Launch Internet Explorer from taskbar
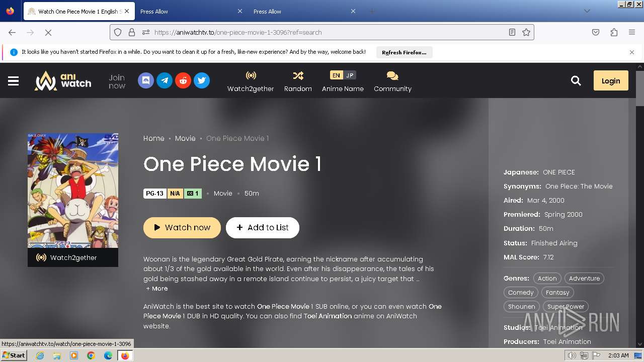This screenshot has height=362, width=644. [x=40, y=355]
